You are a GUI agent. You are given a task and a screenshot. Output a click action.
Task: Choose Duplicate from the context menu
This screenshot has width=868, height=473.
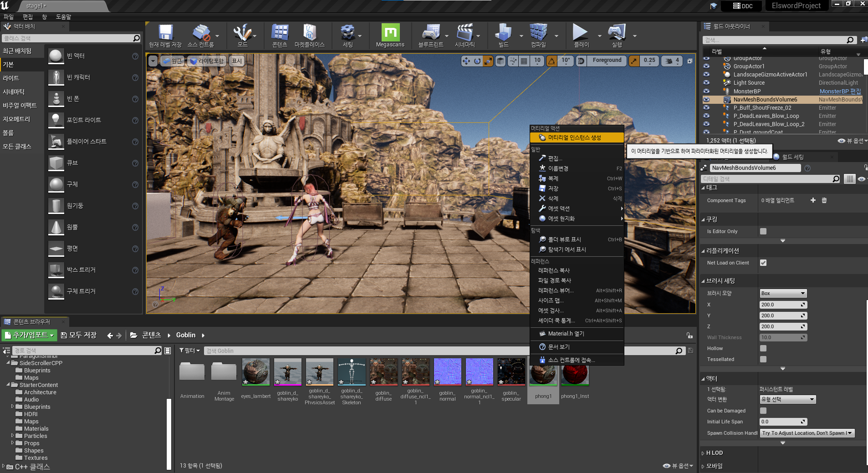tap(577, 178)
